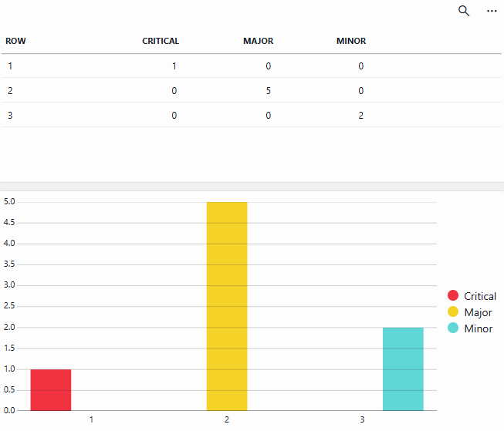504x431 pixels.
Task: Sort by the ROW column header
Action: (16, 41)
